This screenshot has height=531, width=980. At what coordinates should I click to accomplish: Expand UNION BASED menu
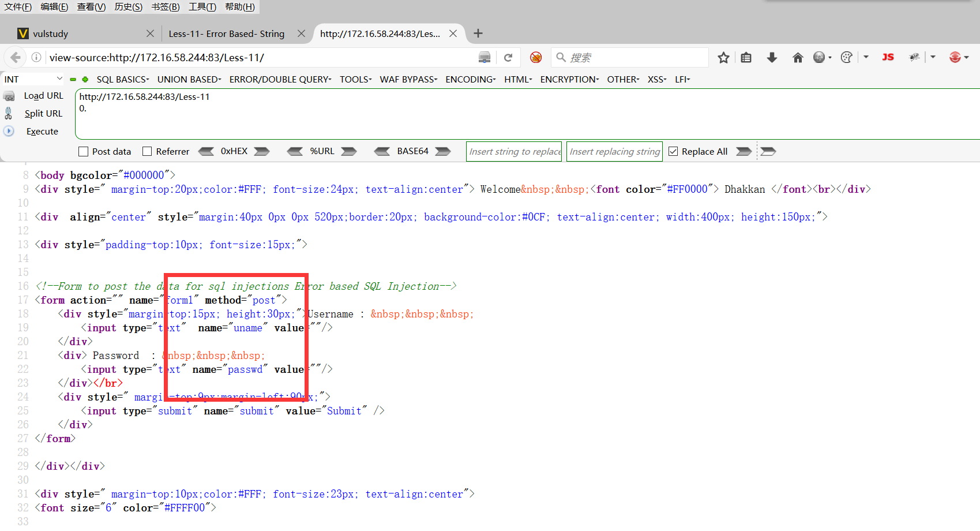coord(189,79)
